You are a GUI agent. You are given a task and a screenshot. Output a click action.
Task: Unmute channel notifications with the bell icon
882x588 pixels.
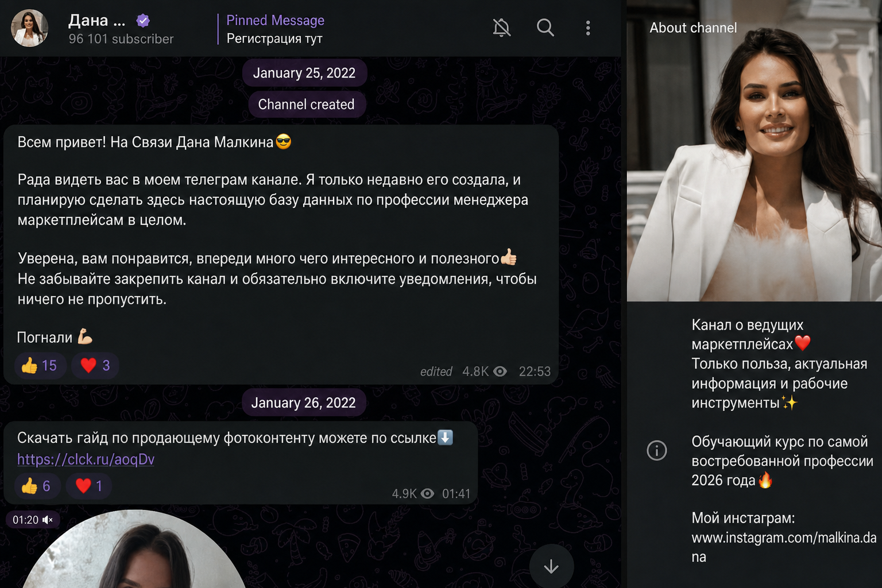[501, 28]
